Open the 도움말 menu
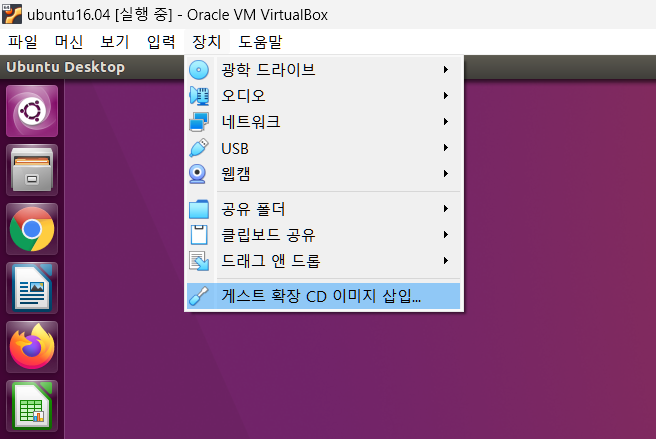 [260, 42]
